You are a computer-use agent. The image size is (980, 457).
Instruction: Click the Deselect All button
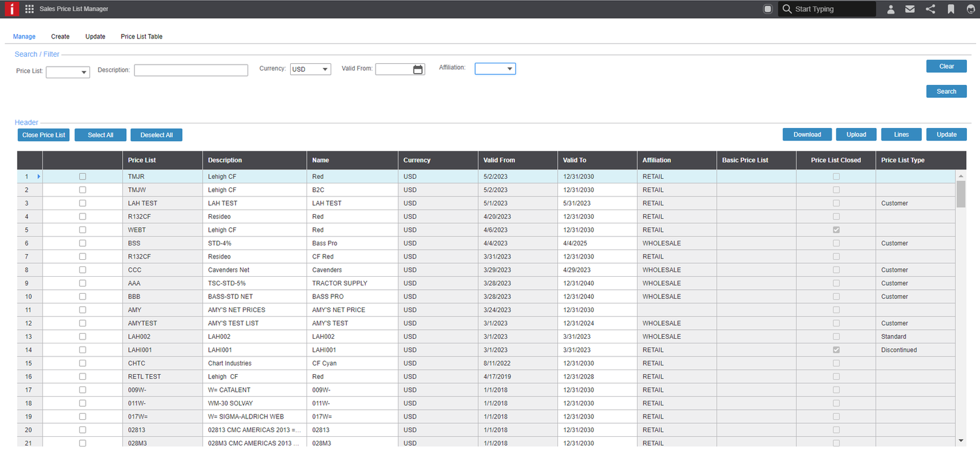coord(157,135)
